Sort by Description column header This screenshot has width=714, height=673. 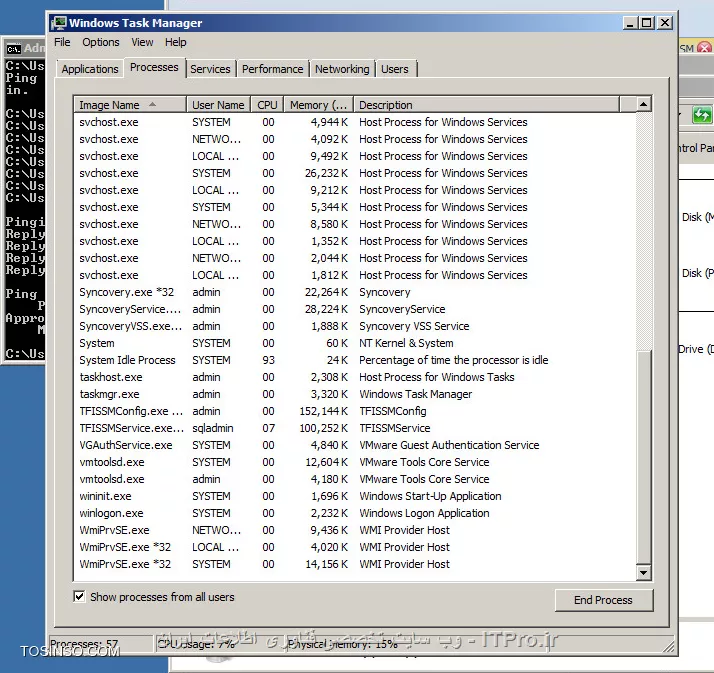pos(486,105)
